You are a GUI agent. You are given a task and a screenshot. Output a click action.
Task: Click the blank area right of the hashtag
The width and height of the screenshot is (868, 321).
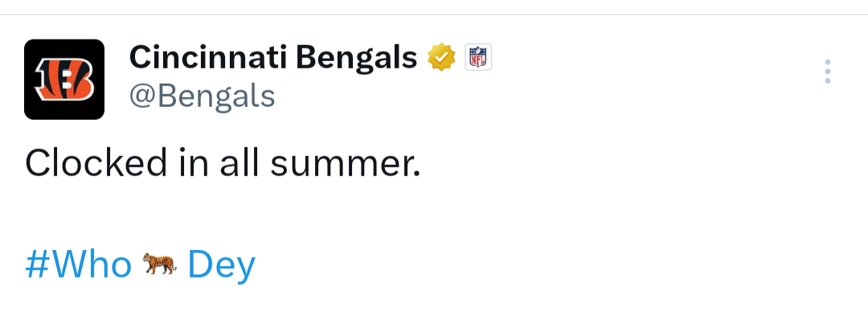(x=554, y=265)
